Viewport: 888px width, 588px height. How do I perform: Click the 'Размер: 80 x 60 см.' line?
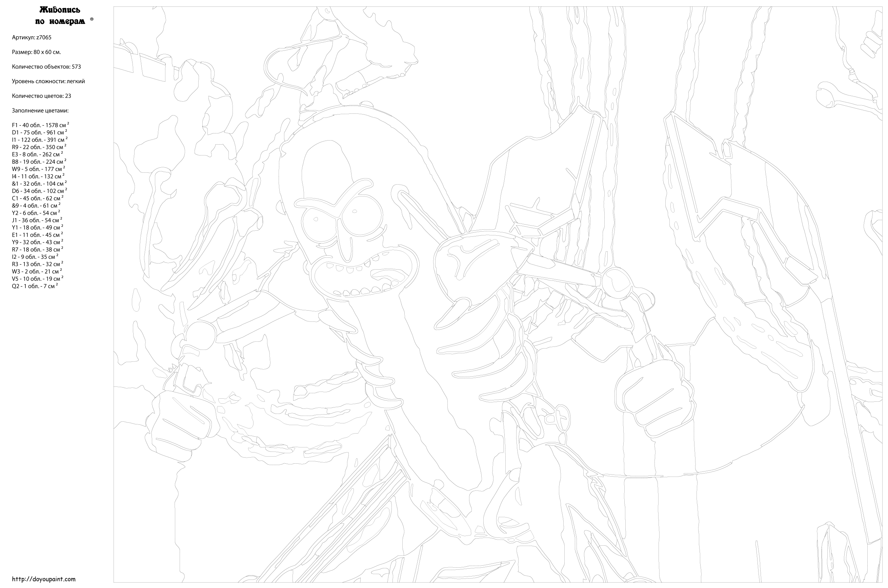(x=36, y=52)
